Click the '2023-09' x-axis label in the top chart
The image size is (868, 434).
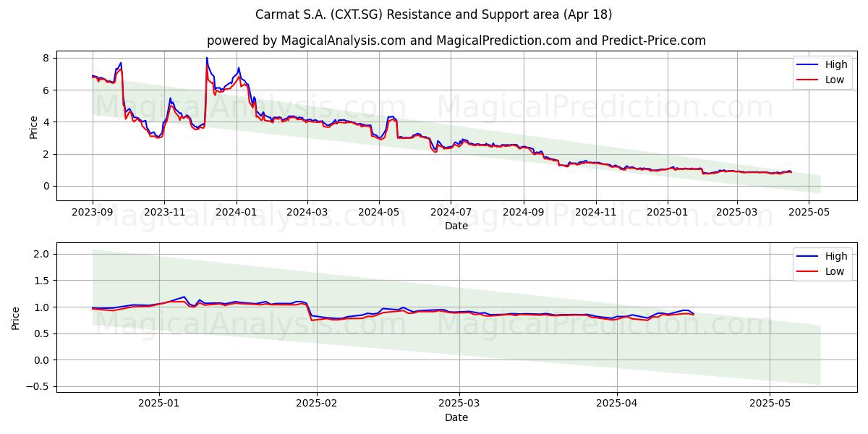pos(93,211)
